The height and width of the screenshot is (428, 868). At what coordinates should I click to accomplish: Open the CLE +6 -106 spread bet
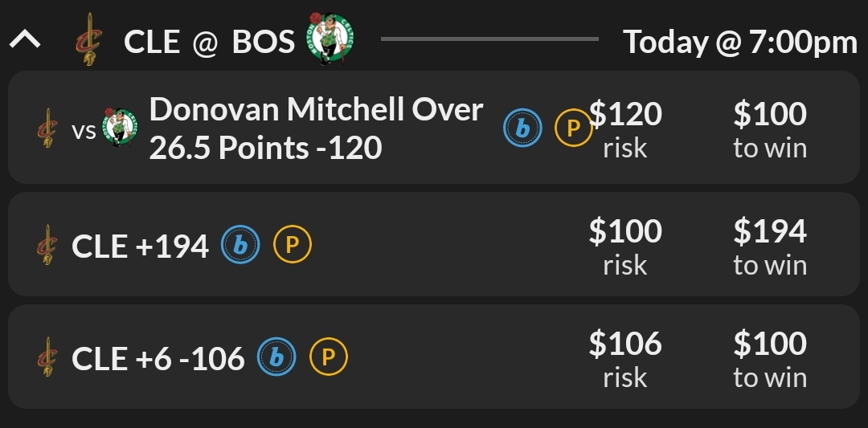[158, 358]
